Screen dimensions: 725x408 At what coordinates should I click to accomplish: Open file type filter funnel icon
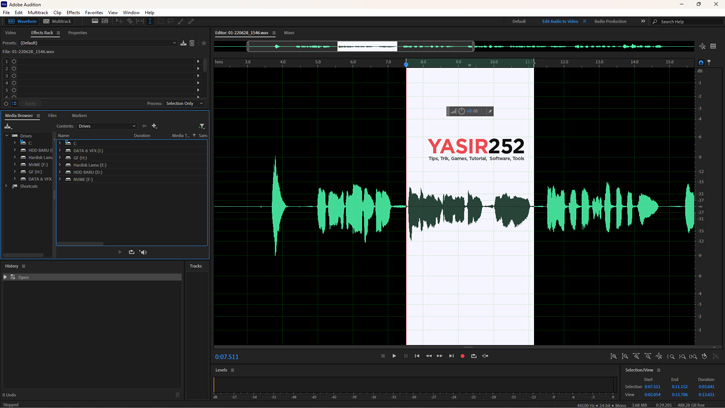pyautogui.click(x=202, y=126)
